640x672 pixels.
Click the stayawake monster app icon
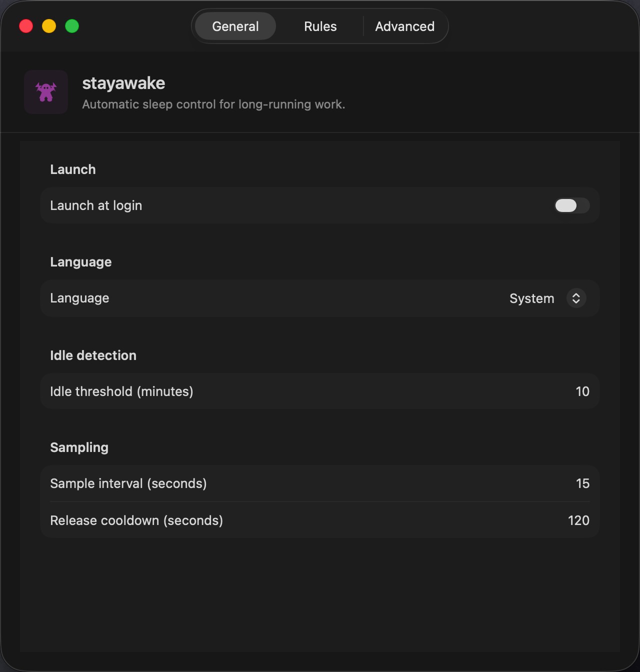point(45,92)
